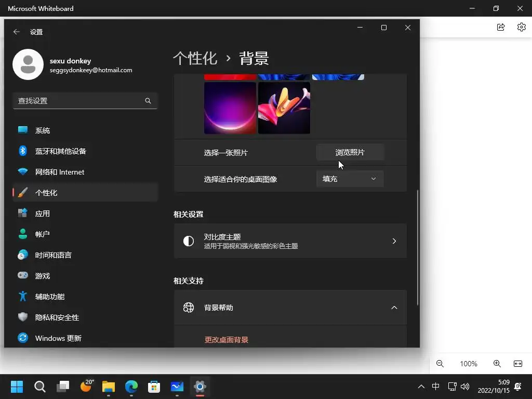This screenshot has width=532, height=399.
Task: Open the Windows Start menu
Action: [17, 387]
